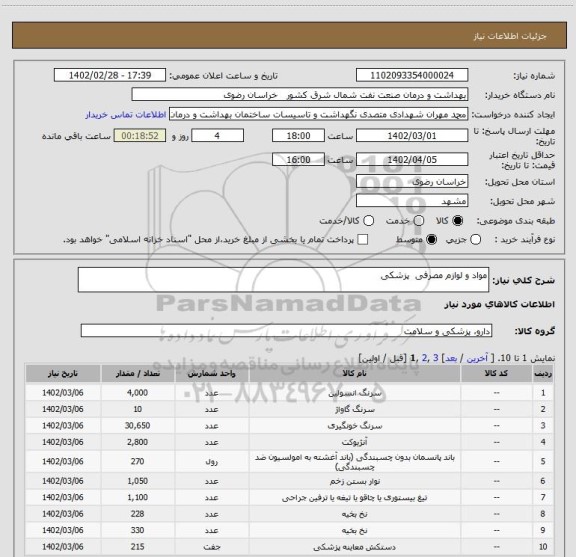576x557 pixels.
Task: Select the تیغ بیستوری item name
Action: 354,497
